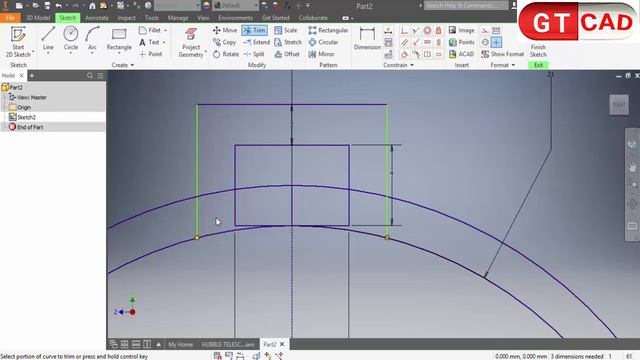Image resolution: width=640 pixels, height=360 pixels.
Task: Apply the Equal constraint
Action: [x=438, y=54]
